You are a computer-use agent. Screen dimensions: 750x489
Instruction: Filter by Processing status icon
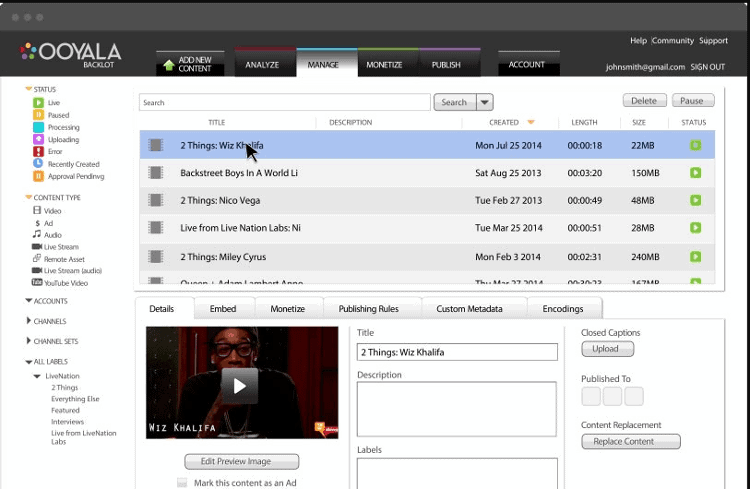tap(38, 127)
